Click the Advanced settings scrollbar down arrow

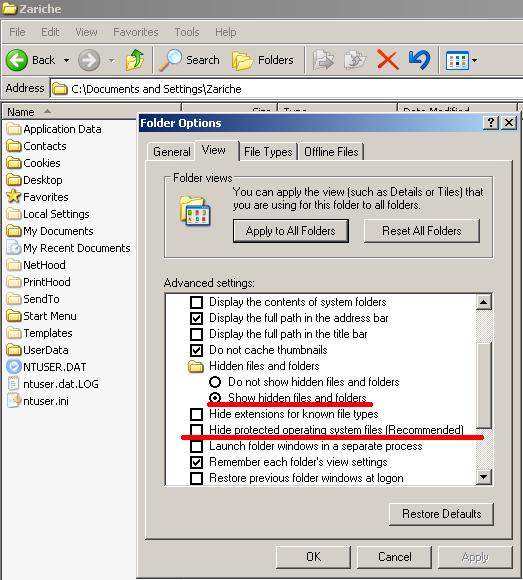[x=483, y=476]
